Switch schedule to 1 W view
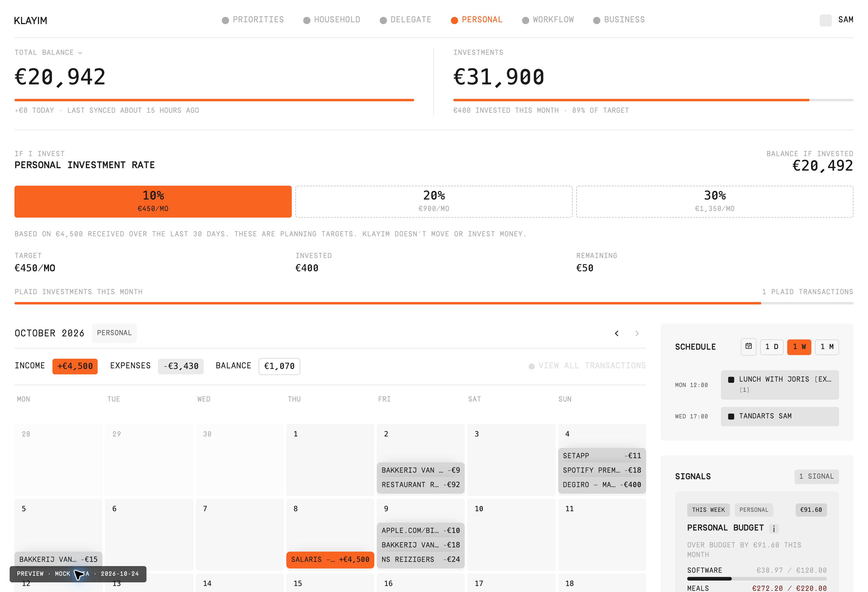Screen dimensions: 868x592 tap(799, 347)
